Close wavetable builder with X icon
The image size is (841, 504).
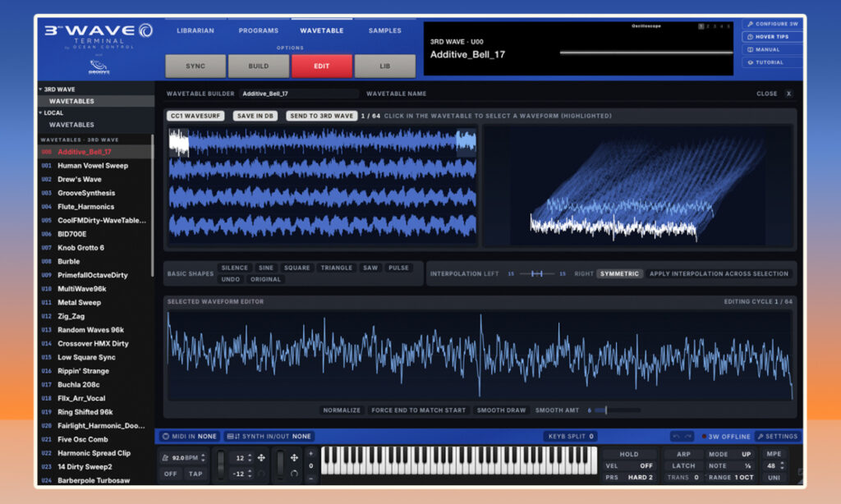pos(788,94)
